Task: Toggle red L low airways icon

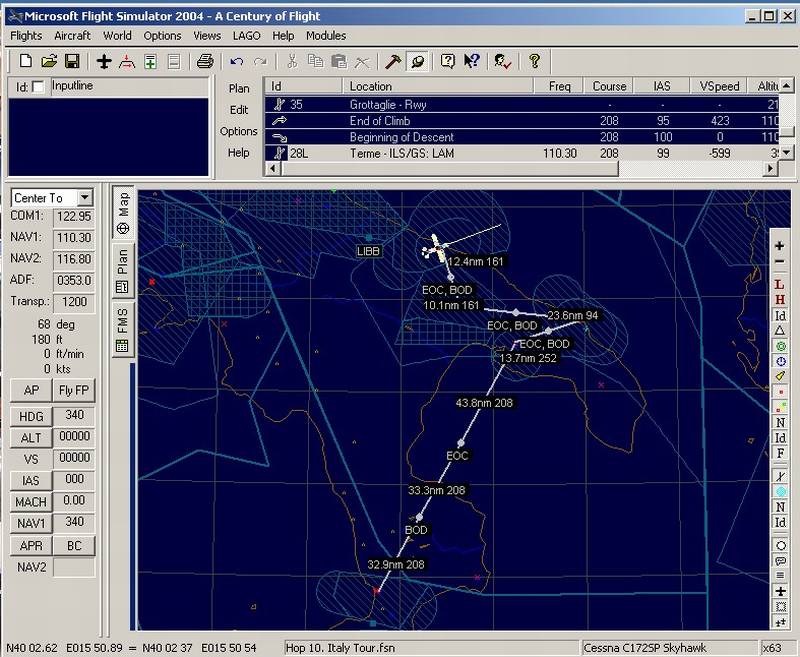Action: tap(780, 284)
